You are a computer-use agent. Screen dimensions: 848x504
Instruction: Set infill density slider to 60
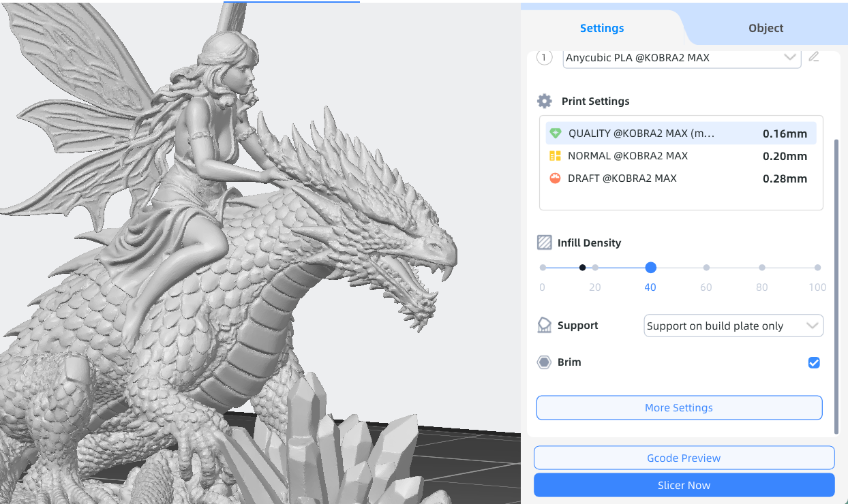pyautogui.click(x=706, y=268)
